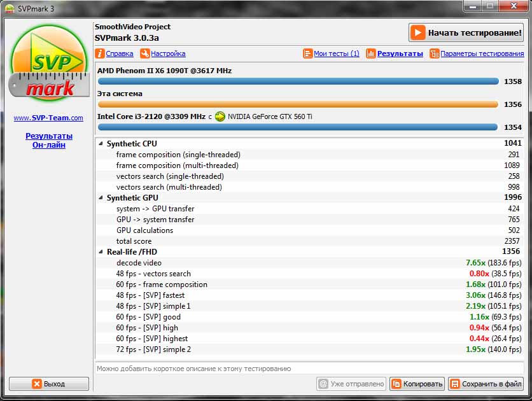Click the Копировать button
The width and height of the screenshot is (532, 401).
tap(417, 384)
